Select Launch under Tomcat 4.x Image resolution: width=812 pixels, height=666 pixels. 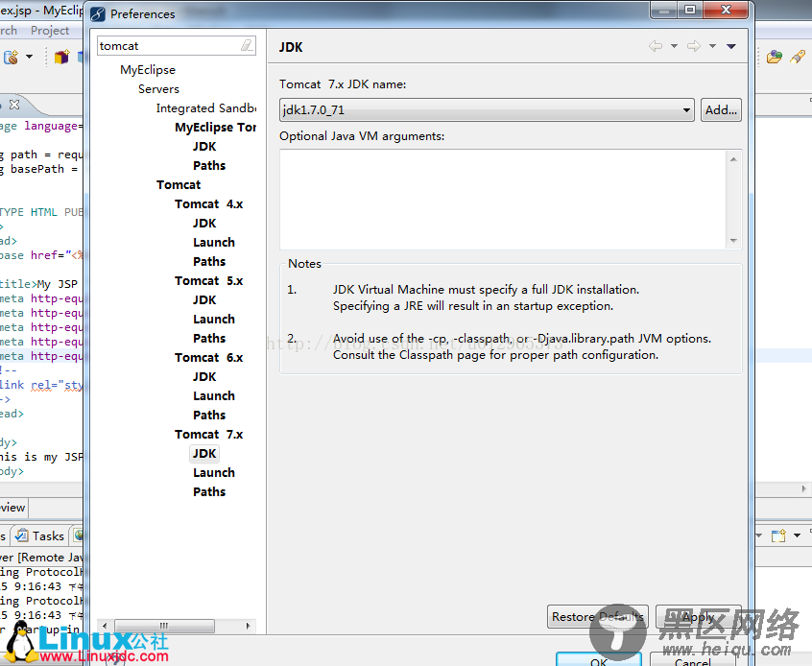pyautogui.click(x=214, y=242)
